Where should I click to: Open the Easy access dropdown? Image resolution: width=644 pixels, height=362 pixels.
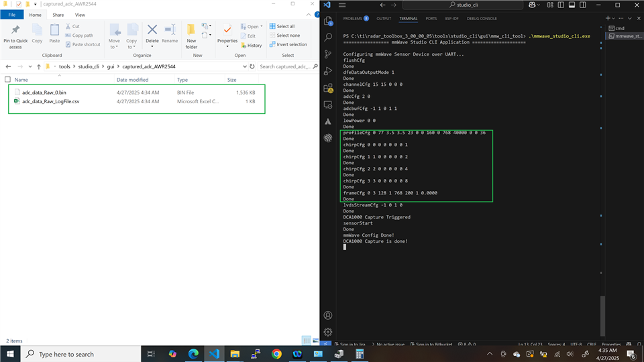[x=207, y=36]
